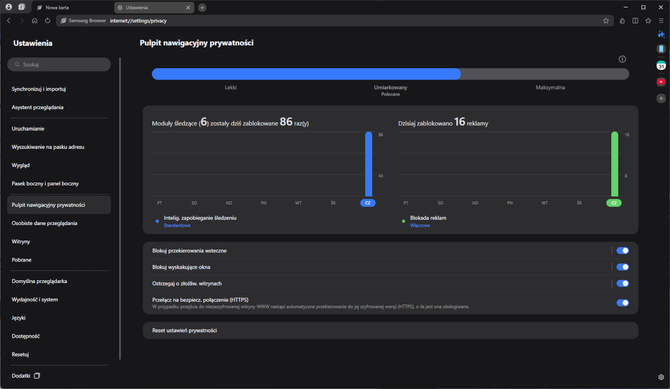Open the AI sparkle assistant in side panel

[661, 34]
